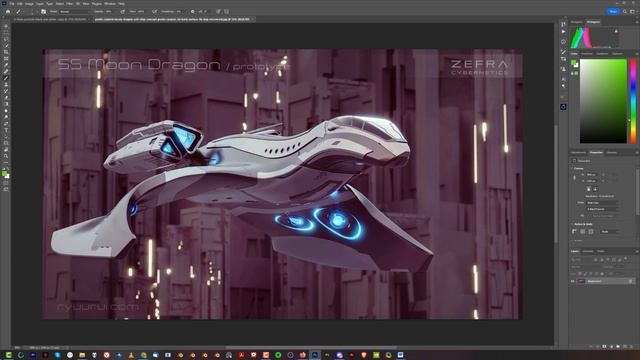Hide the Background layer with eye icon
The image size is (640, 360).
572,281
